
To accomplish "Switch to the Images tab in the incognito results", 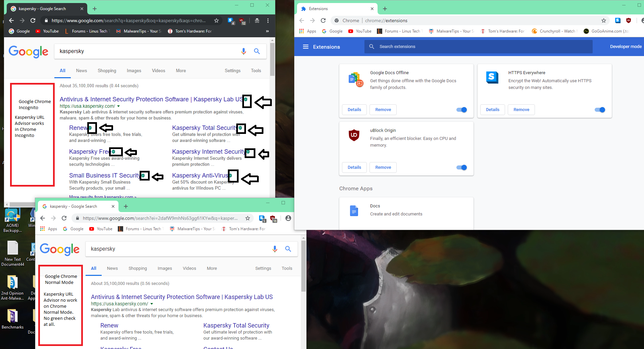I will point(134,70).
